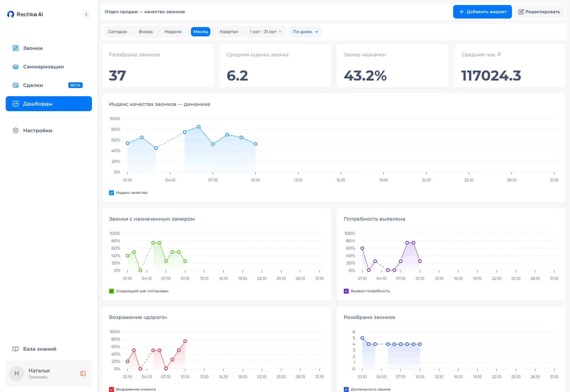
Task: Click the Настройки gear icon
Action: click(x=16, y=130)
